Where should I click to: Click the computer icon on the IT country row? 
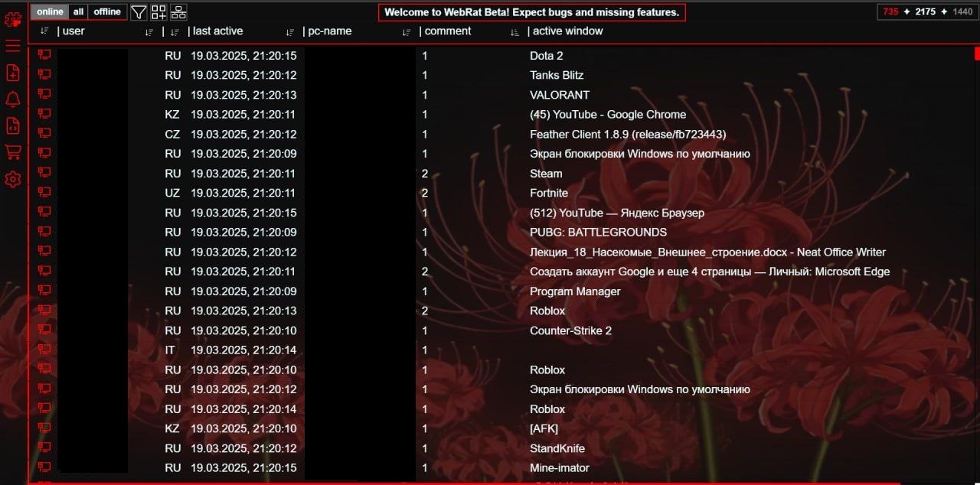[x=44, y=350]
